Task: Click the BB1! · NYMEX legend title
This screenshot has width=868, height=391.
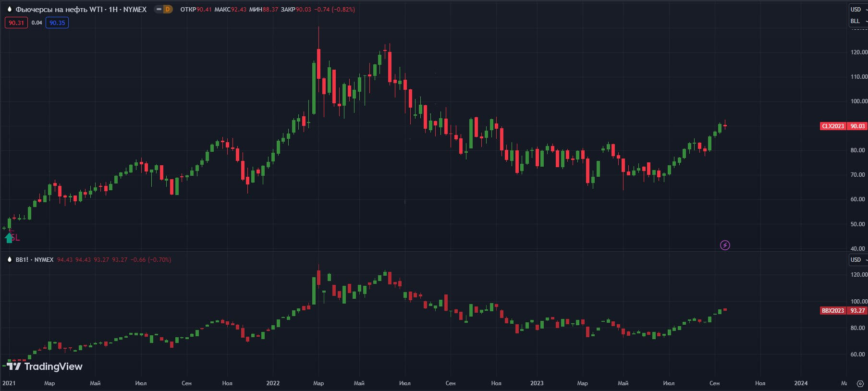Action: [35, 260]
